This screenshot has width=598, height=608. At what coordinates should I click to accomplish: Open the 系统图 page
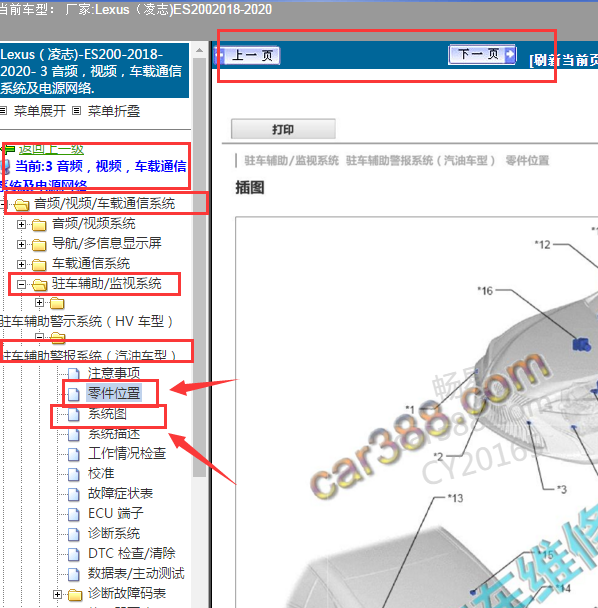pos(107,414)
